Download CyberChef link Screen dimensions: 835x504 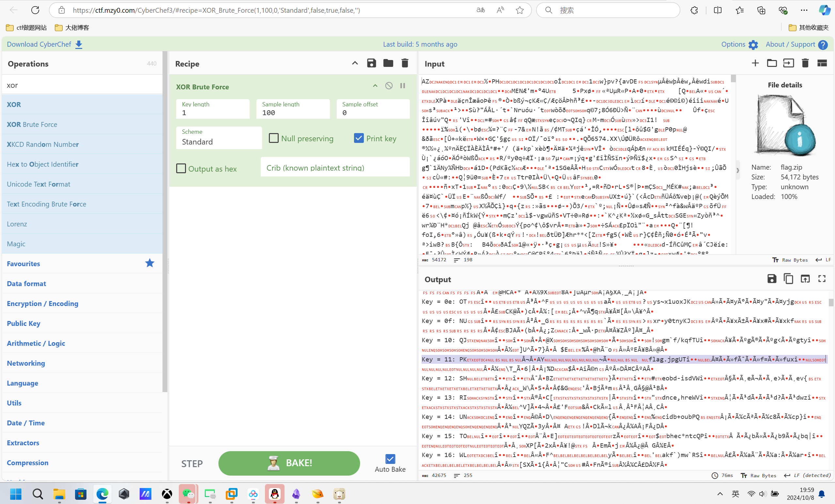click(45, 44)
